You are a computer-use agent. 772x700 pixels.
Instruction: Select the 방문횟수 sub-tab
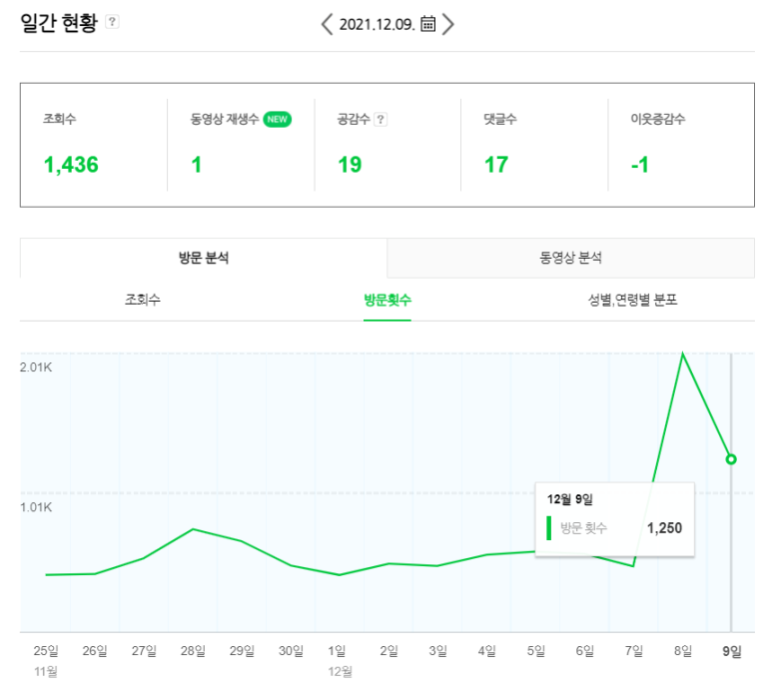tap(387, 300)
